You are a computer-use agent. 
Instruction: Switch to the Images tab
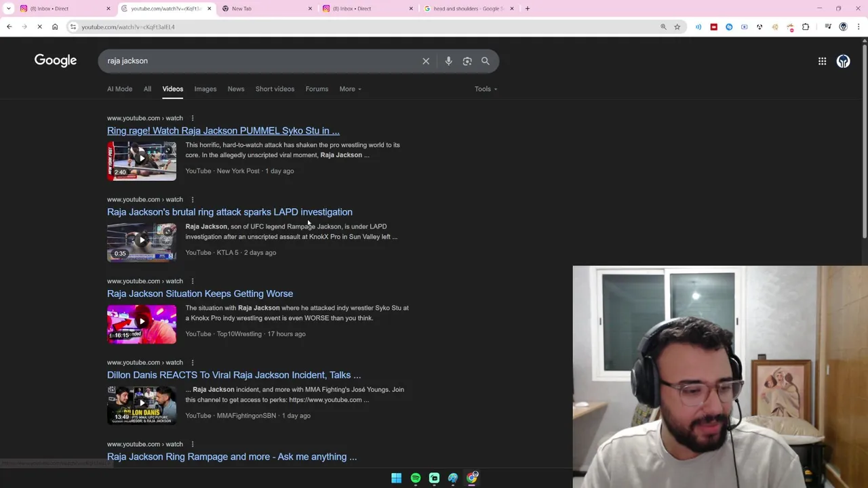pos(205,89)
